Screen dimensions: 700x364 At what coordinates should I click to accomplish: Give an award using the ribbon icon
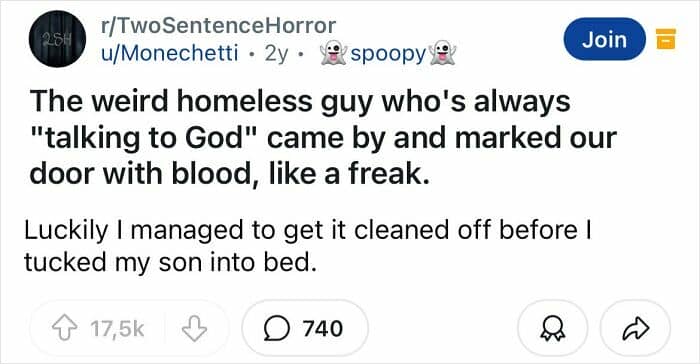(x=552, y=329)
